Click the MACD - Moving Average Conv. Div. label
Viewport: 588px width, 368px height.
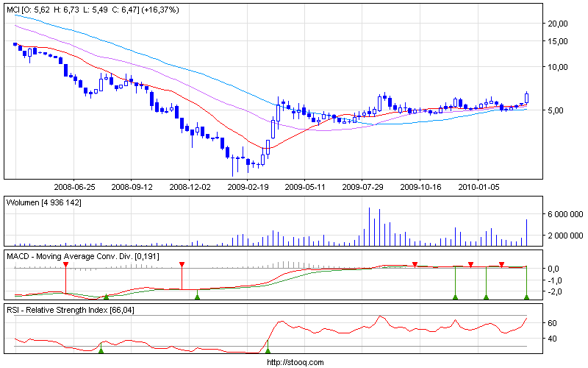coord(94,255)
